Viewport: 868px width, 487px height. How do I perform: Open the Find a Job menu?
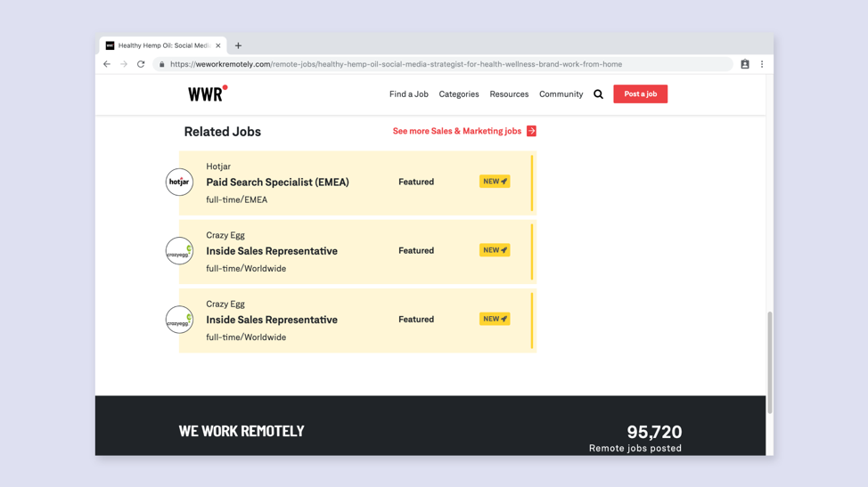(408, 94)
